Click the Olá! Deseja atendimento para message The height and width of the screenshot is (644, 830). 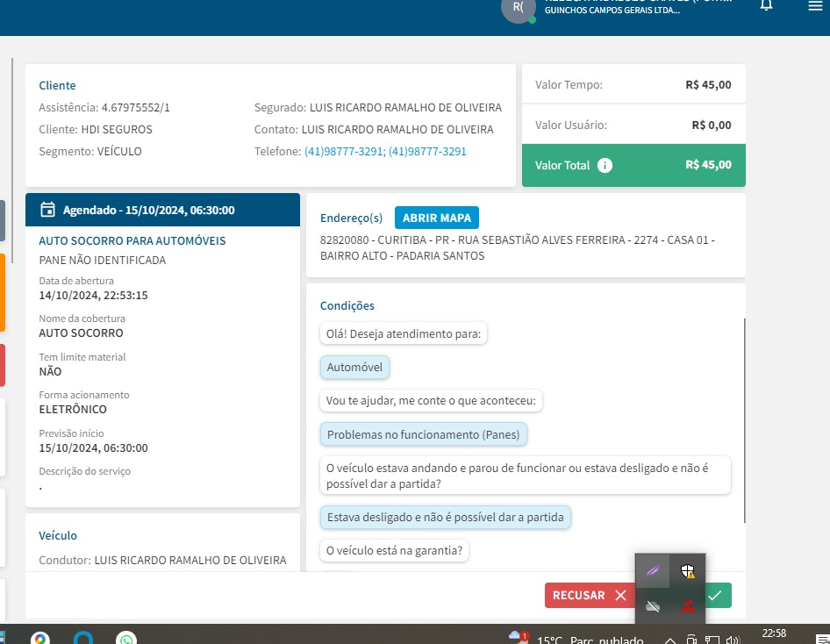pyautogui.click(x=404, y=334)
